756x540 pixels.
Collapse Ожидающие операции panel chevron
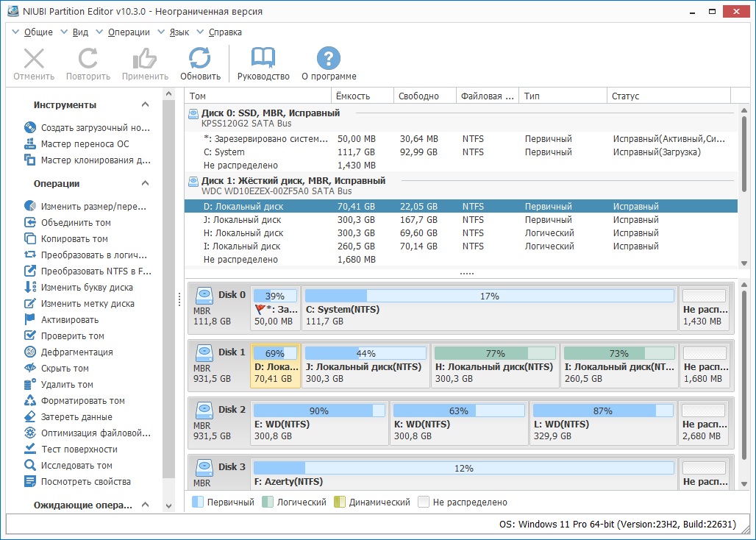[146, 505]
